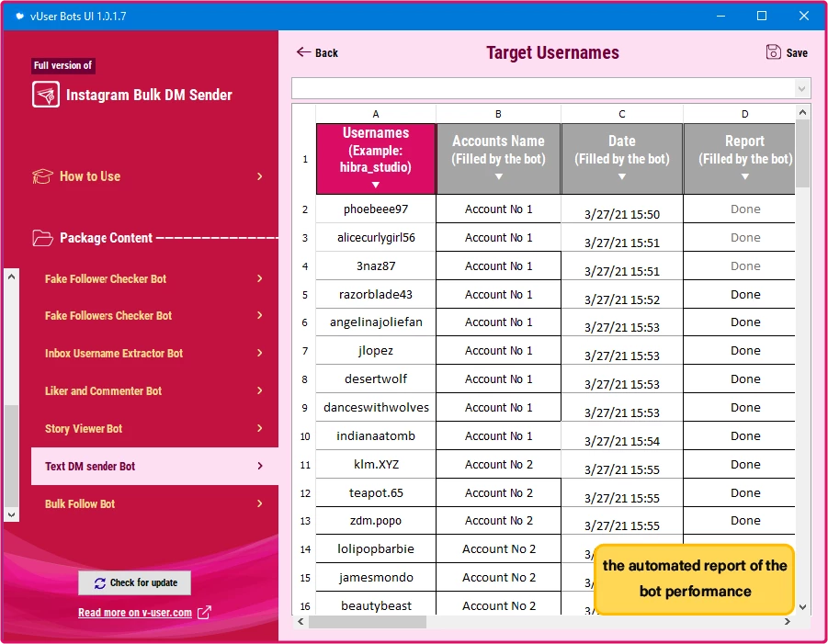828x644 pixels.
Task: Open the Usernames column filter arrow
Action: (376, 185)
